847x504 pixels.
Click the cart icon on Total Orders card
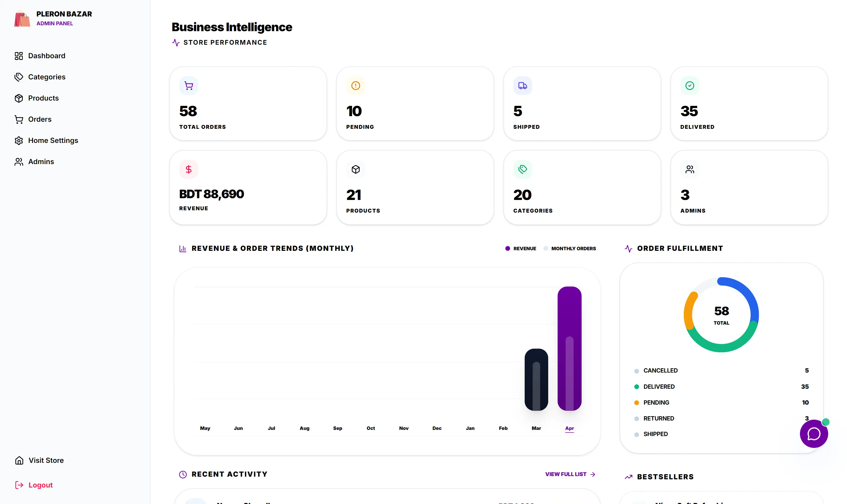(x=189, y=86)
